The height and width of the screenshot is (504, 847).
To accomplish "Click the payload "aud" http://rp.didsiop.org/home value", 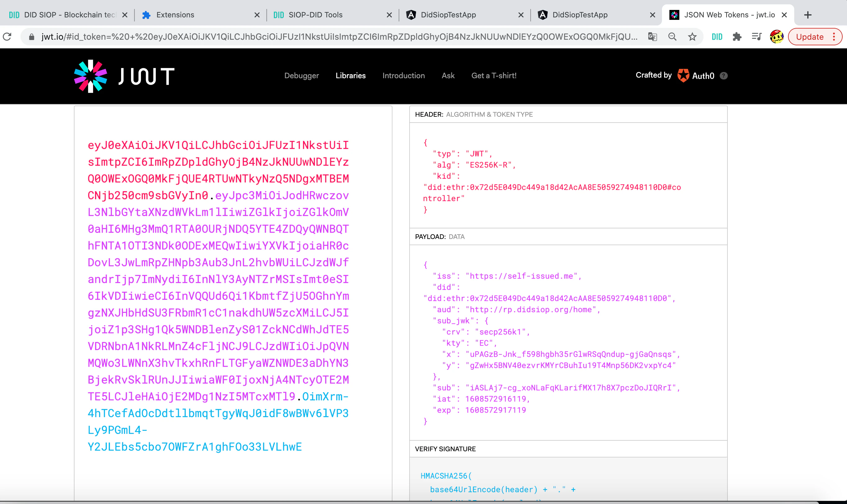I will coord(531,309).
